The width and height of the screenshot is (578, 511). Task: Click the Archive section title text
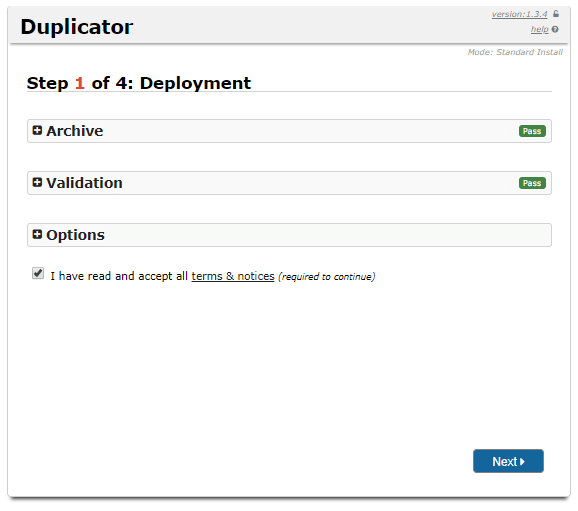click(74, 131)
